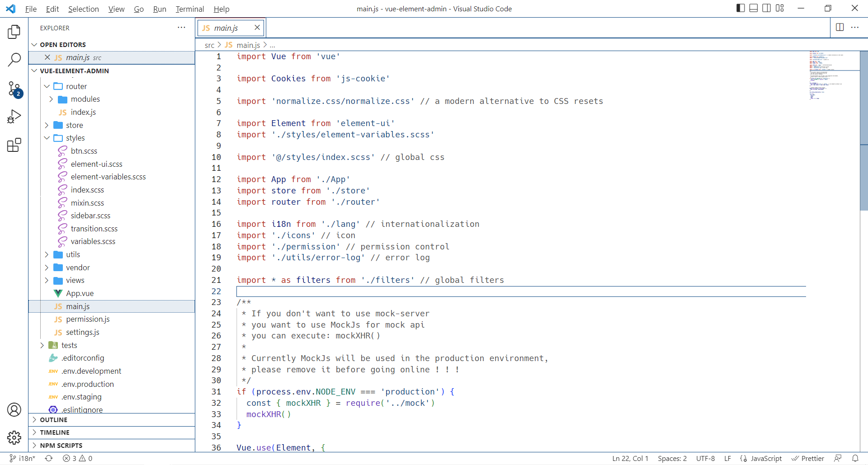Toggle the secondary side bar layout button

coord(767,8)
